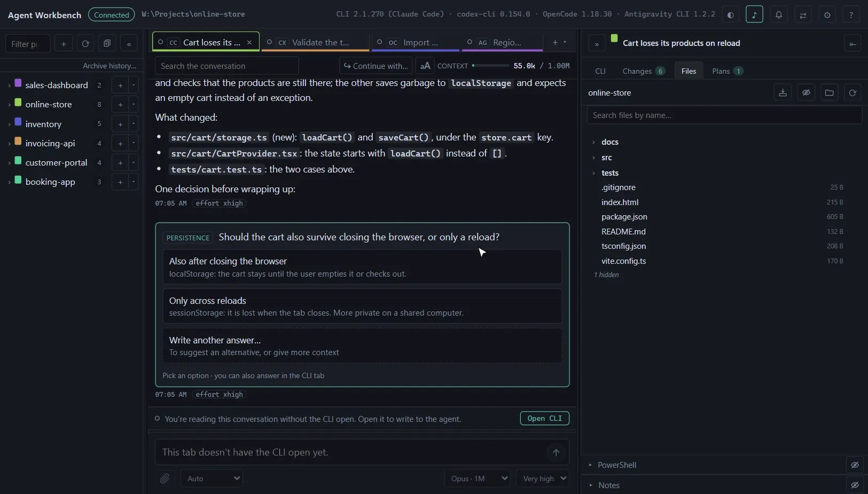Screen dimensions: 868x494
Task: Toggle the music note sound button
Action: [x=754, y=14]
